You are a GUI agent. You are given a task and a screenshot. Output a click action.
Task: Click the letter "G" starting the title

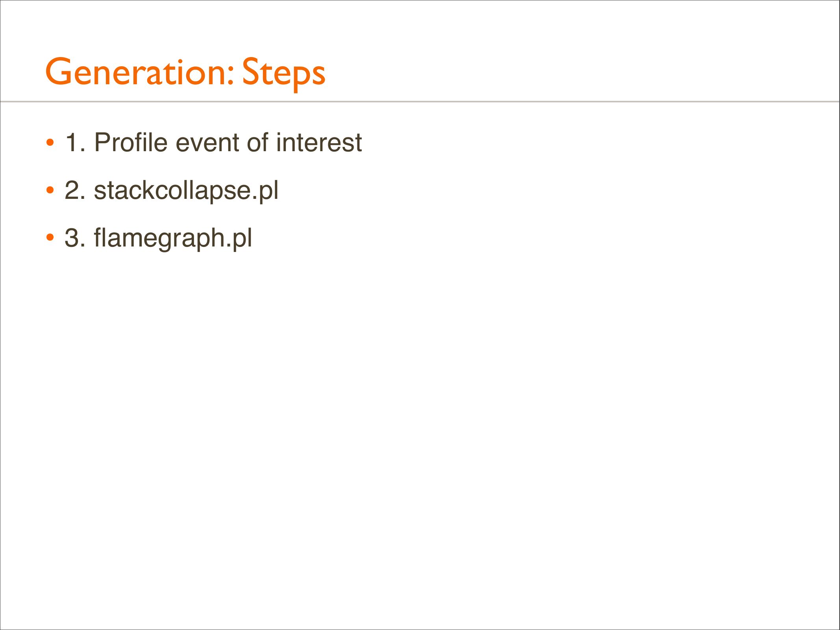(58, 71)
